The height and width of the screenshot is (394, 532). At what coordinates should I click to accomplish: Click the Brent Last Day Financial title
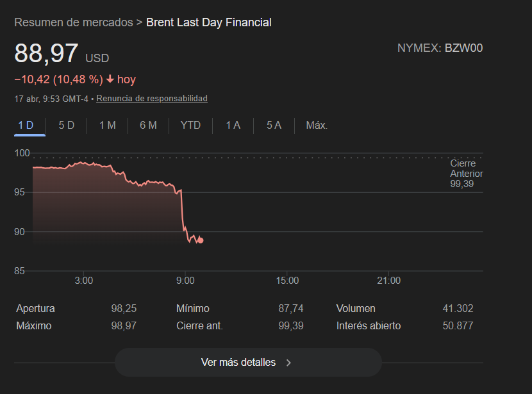209,22
